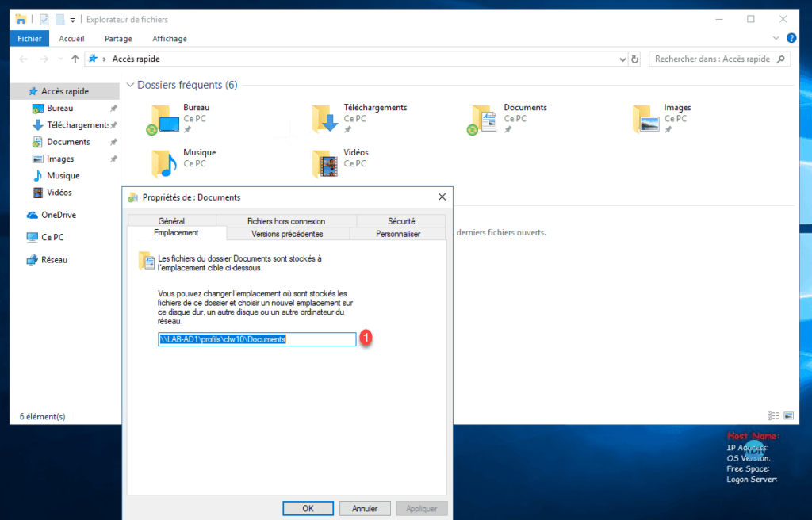The height and width of the screenshot is (520, 812).
Task: Click Annuler in the properties dialog
Action: [x=365, y=509]
